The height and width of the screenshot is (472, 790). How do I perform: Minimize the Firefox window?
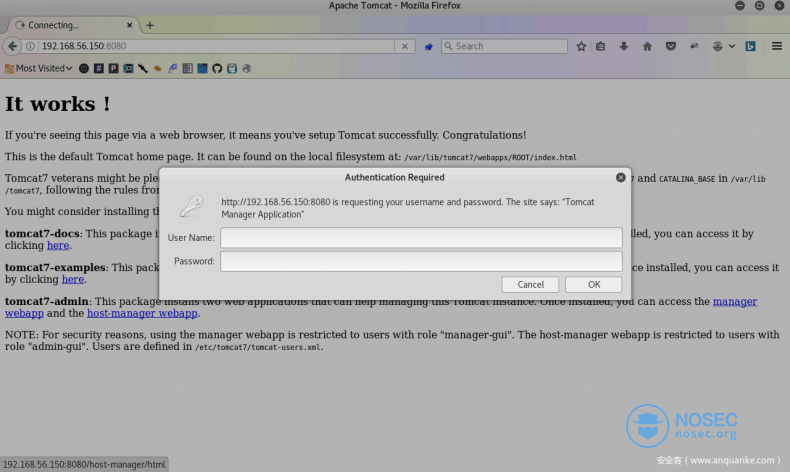tap(740, 6)
